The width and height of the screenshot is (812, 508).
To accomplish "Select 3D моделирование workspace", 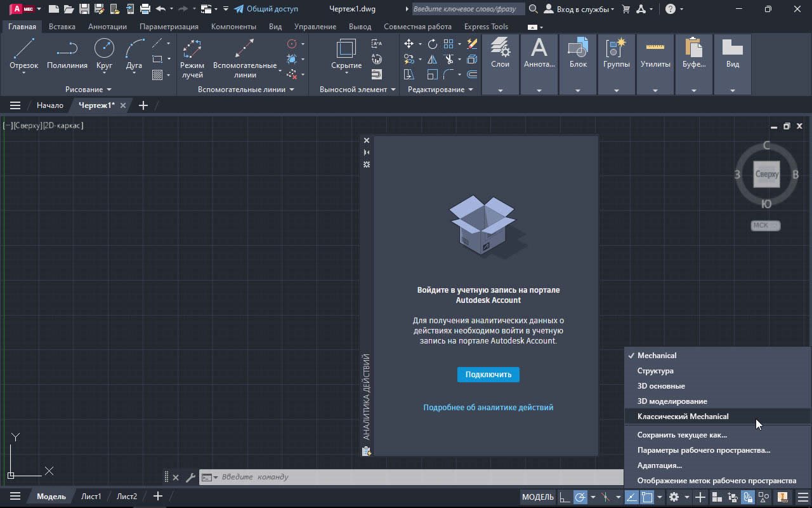I will pos(717,401).
